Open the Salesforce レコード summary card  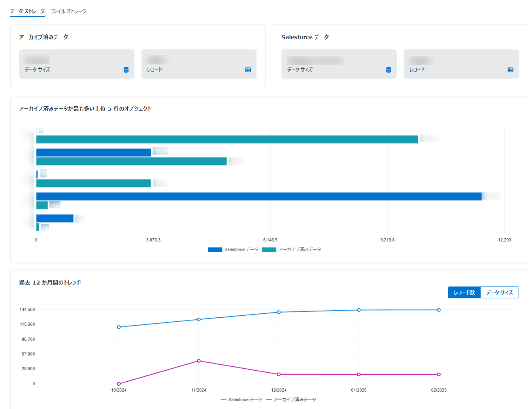(x=461, y=64)
